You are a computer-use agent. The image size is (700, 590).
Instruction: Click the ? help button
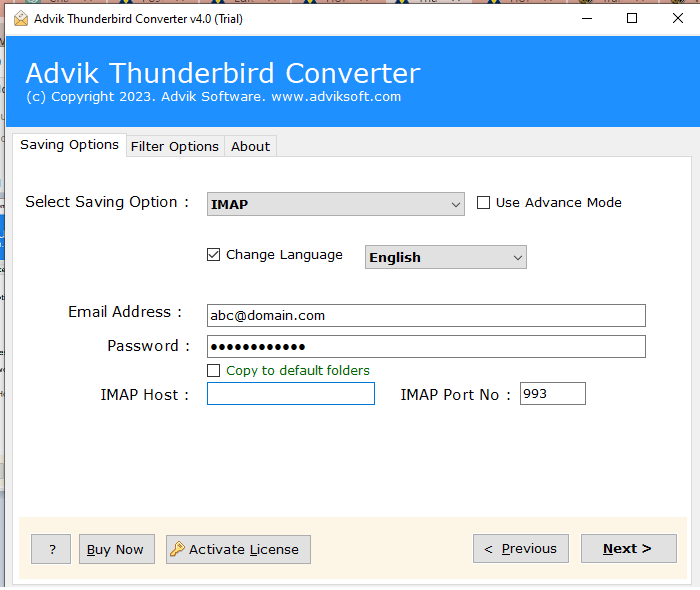pyautogui.click(x=51, y=549)
